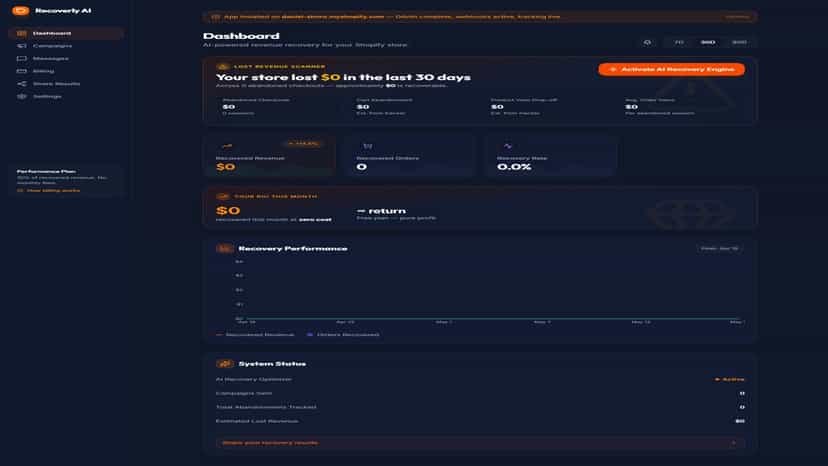Select the 90D time range
Viewport: 828px width, 466px height.
(x=739, y=42)
